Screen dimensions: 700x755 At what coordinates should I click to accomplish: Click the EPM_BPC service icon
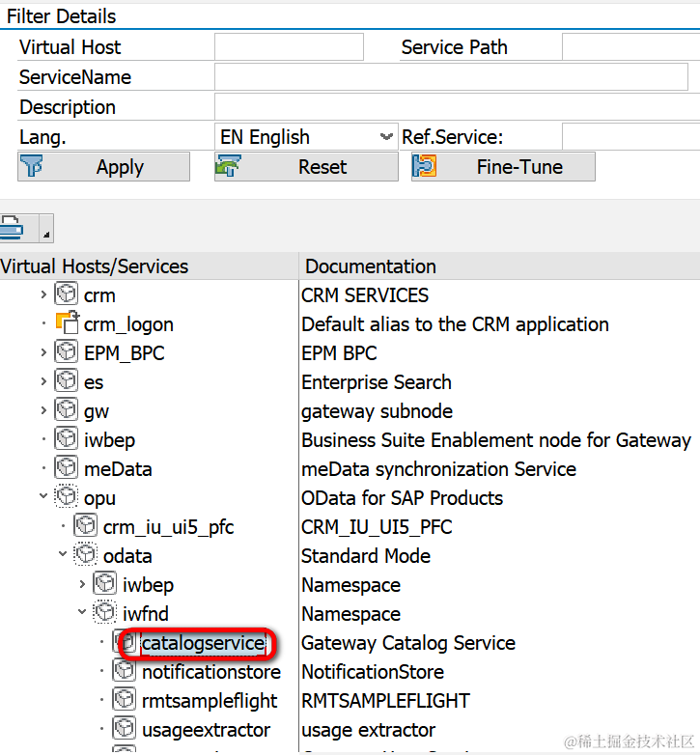pyautogui.click(x=66, y=352)
